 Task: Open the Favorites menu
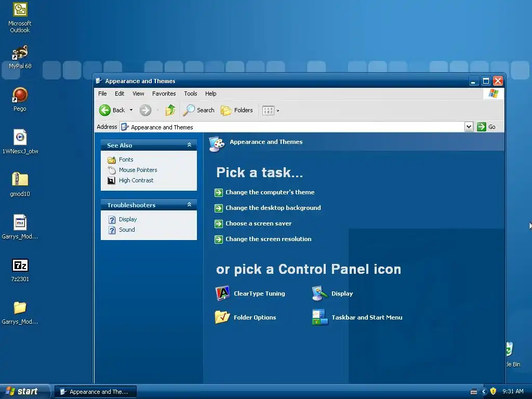coord(164,94)
